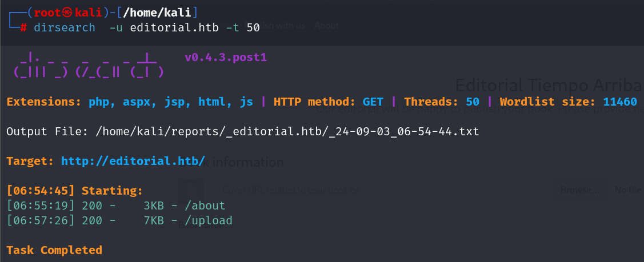This screenshot has width=644, height=262.
Task: Click 'Editorial Tiempo Arriba' heading in background page
Action: pyautogui.click(x=549, y=85)
